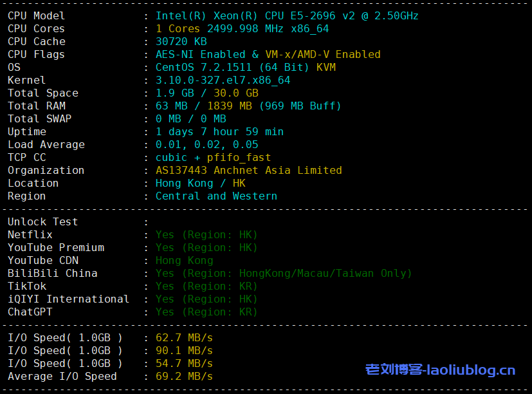532x394 pixels.
Task: Click the Hong Kong / HK location
Action: tap(200, 183)
